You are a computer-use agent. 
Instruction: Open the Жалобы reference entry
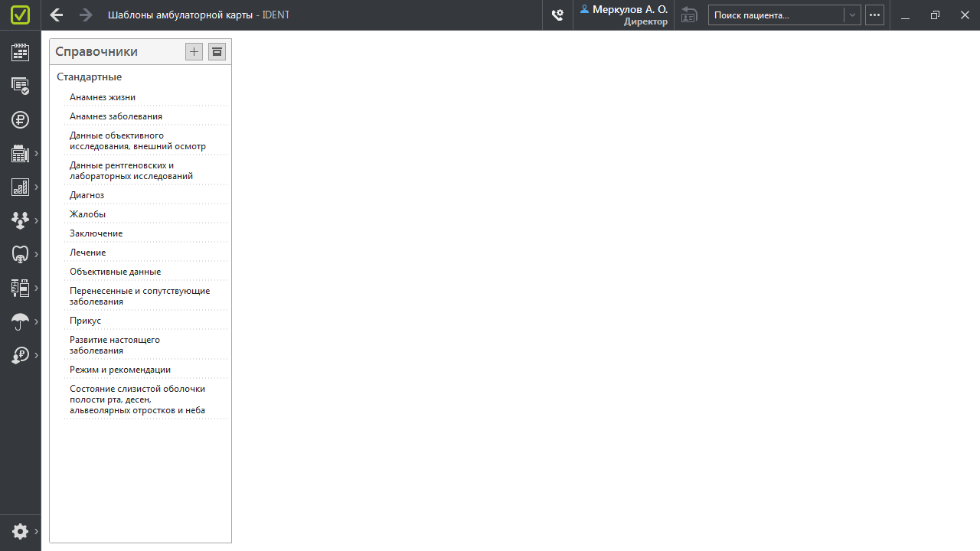(87, 214)
